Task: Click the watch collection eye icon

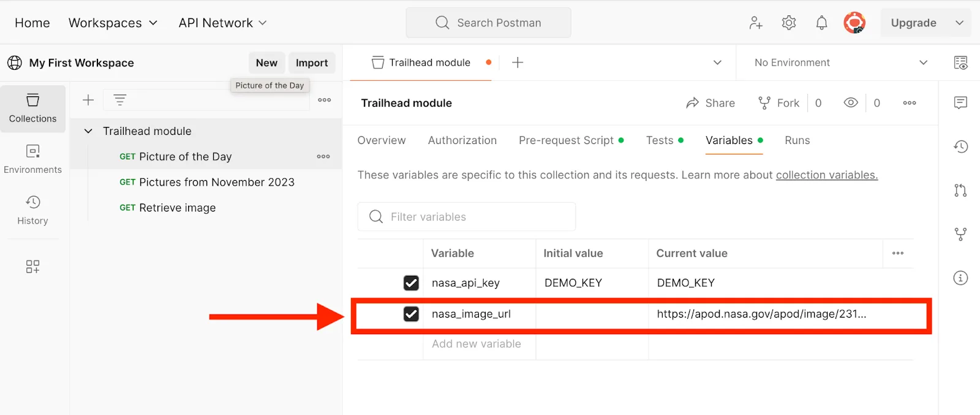Action: pyautogui.click(x=851, y=103)
